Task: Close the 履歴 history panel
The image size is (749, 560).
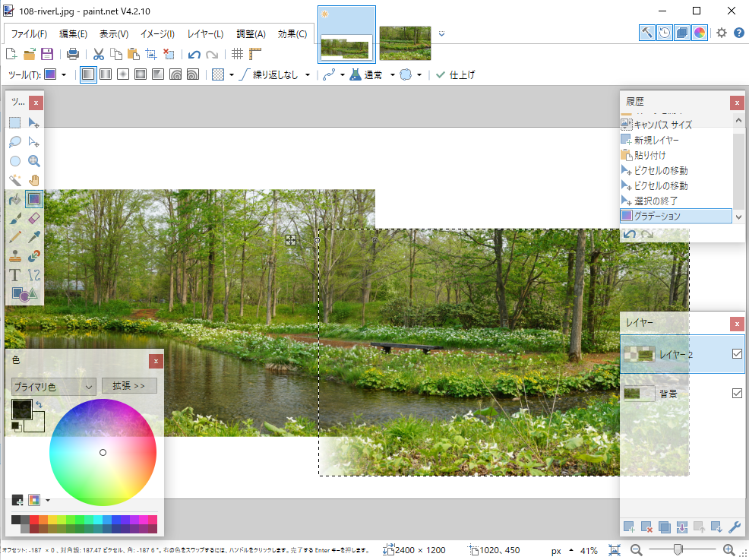Action: (737, 103)
